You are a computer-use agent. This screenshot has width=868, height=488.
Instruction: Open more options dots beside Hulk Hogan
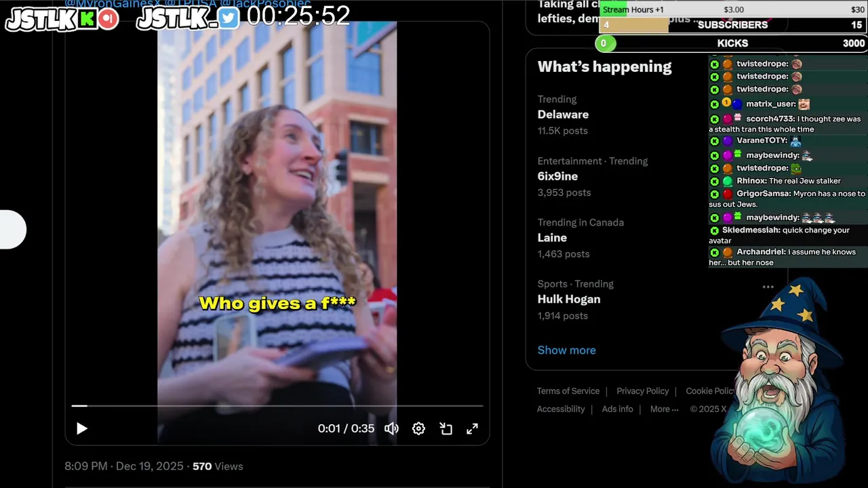tap(768, 287)
